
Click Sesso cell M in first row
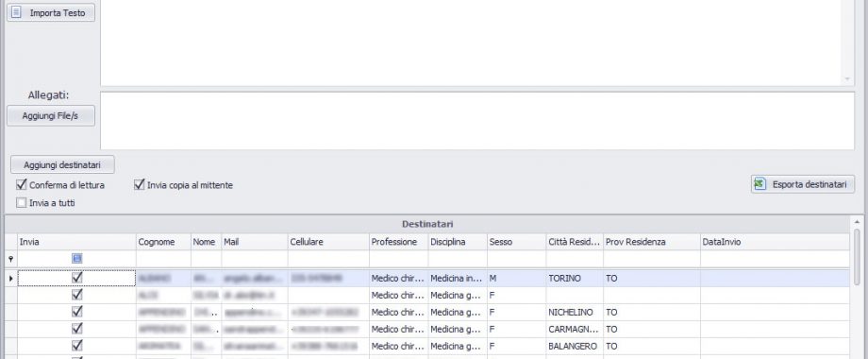pyautogui.click(x=516, y=278)
